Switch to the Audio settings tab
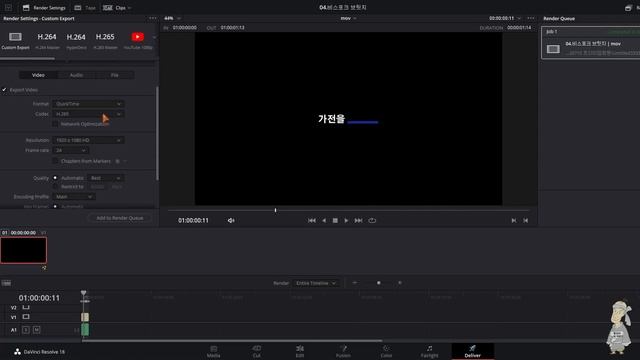Viewport: 640px width, 360px height. coord(76,75)
